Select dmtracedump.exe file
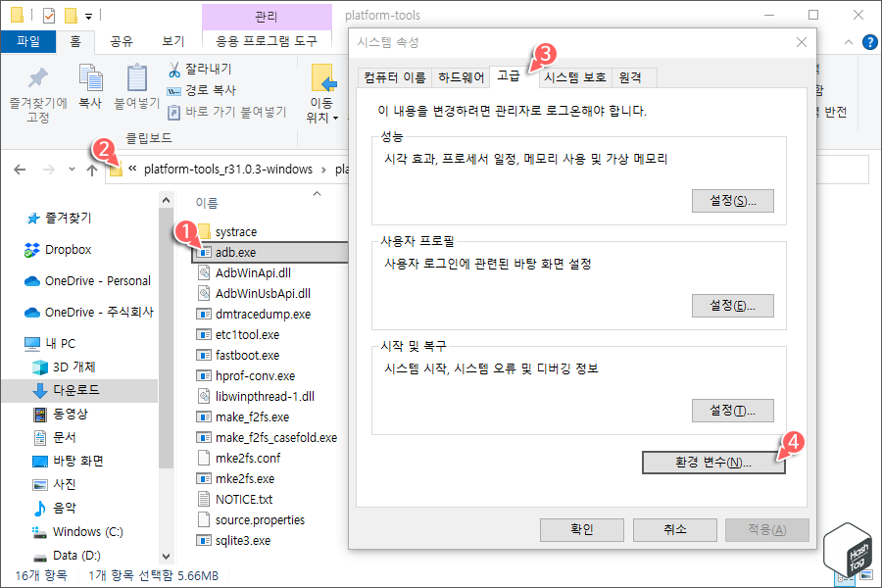Viewport: 882px width, 588px height. 253,314
